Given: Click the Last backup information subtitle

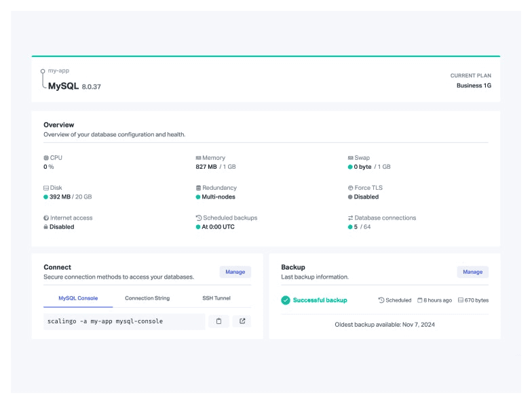Looking at the screenshot, I should [315, 277].
